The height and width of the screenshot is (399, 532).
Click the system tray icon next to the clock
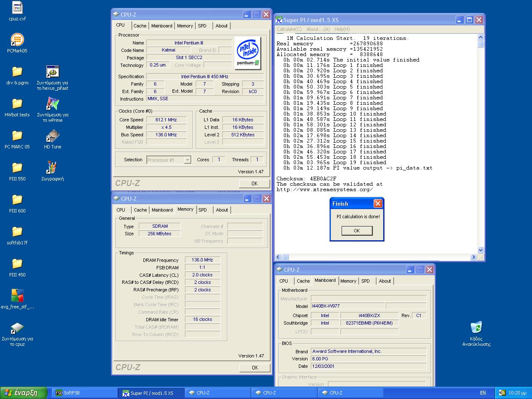coord(502,392)
